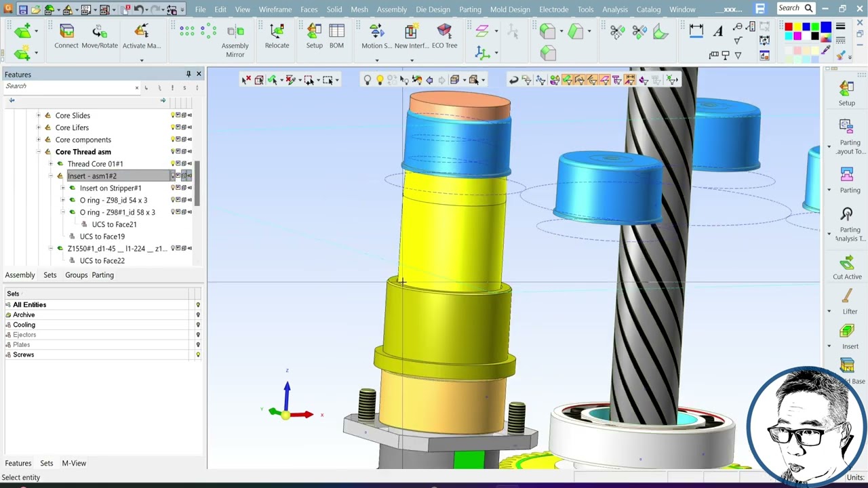Collapse the Insert - asm1#2 node
The width and height of the screenshot is (868, 488).
click(x=50, y=176)
